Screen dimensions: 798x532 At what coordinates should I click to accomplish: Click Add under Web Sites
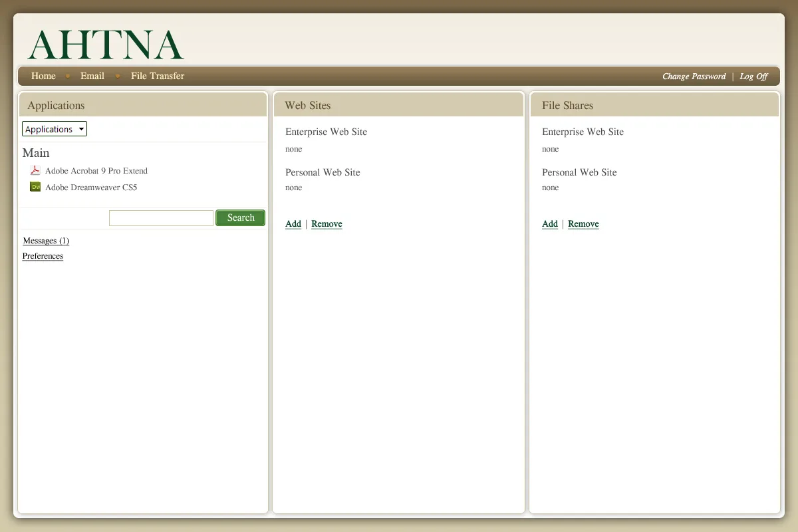click(x=293, y=224)
